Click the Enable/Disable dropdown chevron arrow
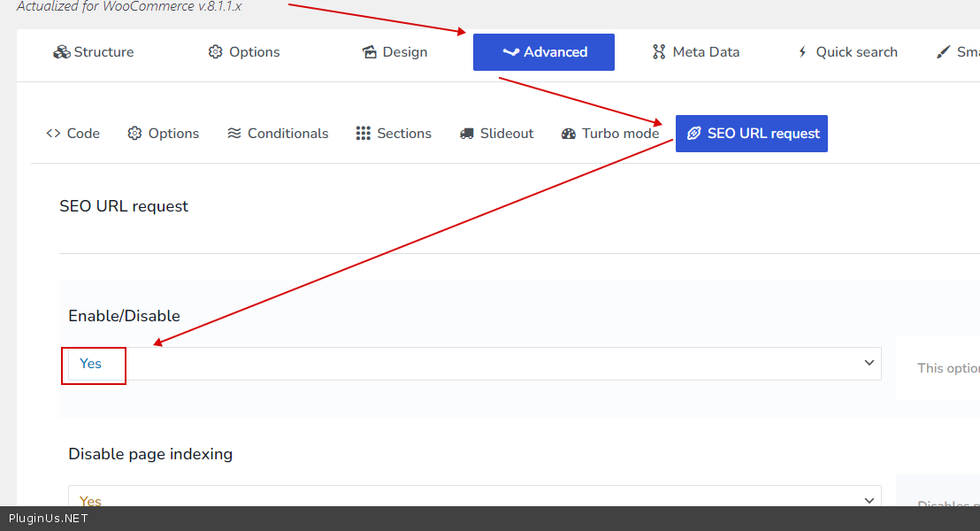Image resolution: width=980 pixels, height=531 pixels. coord(869,364)
